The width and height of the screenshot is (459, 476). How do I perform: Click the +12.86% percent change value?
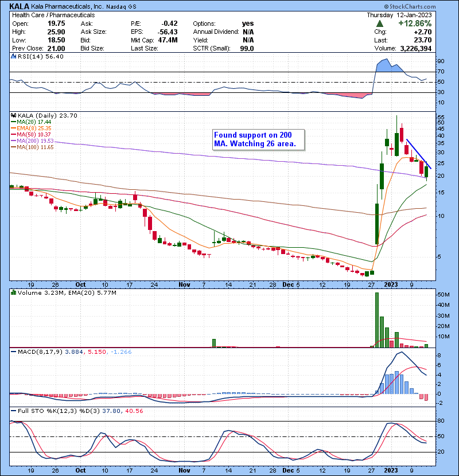415,24
